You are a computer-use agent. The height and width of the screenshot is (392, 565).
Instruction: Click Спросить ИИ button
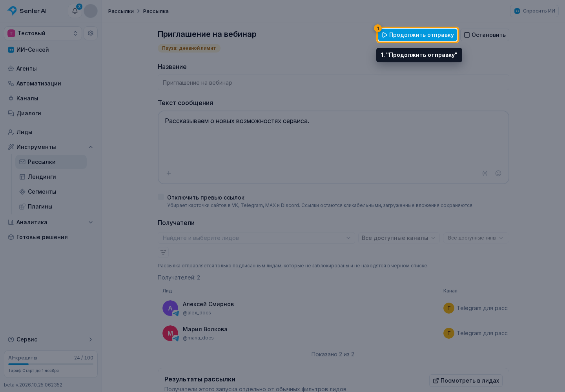534,11
